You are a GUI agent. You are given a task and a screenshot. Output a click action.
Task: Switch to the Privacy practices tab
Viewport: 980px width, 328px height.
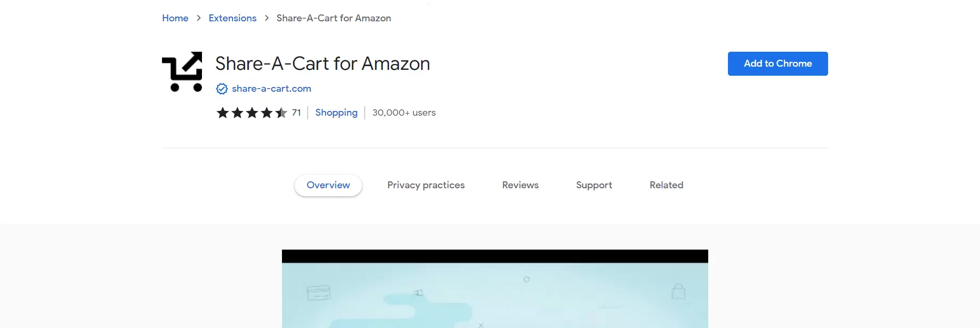426,185
